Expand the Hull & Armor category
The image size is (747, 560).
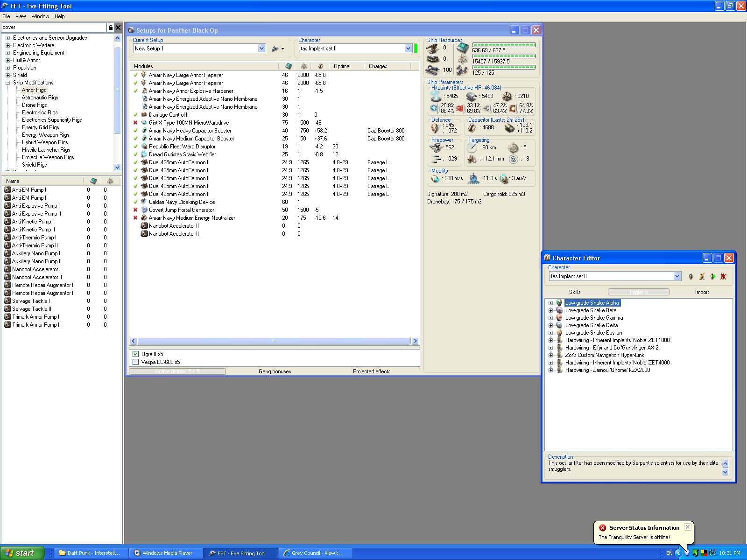pos(7,60)
